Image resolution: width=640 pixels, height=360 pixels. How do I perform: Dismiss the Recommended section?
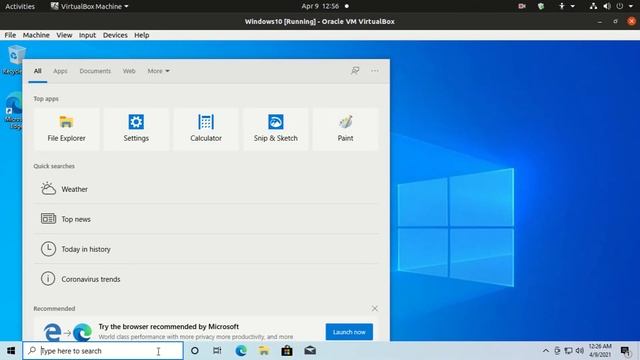click(x=374, y=309)
